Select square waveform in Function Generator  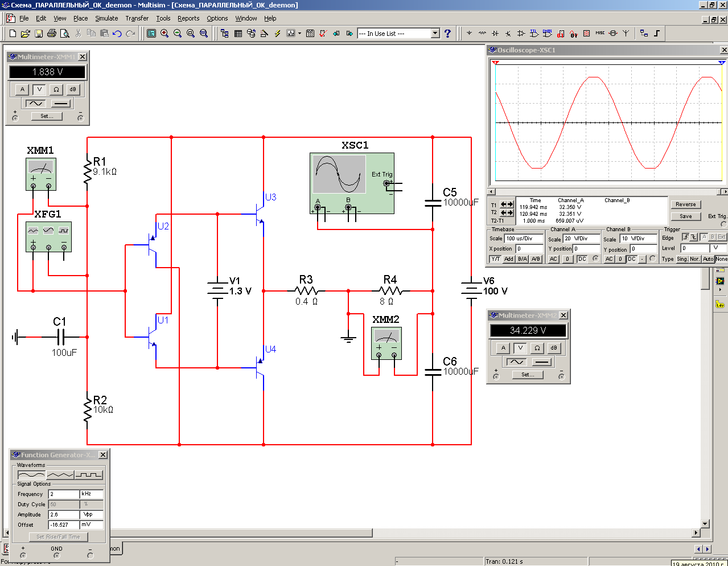tap(89, 475)
